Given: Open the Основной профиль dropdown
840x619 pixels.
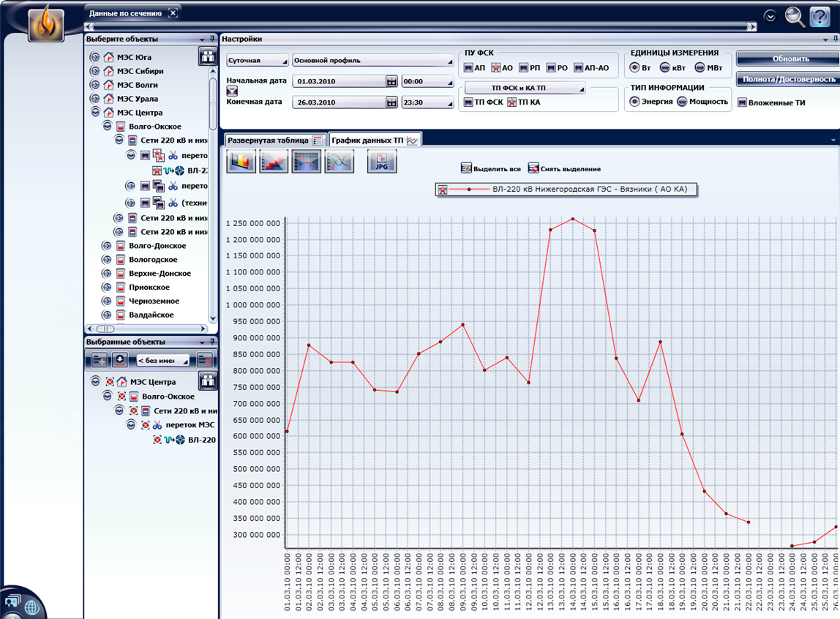Looking at the screenshot, I should [372, 61].
